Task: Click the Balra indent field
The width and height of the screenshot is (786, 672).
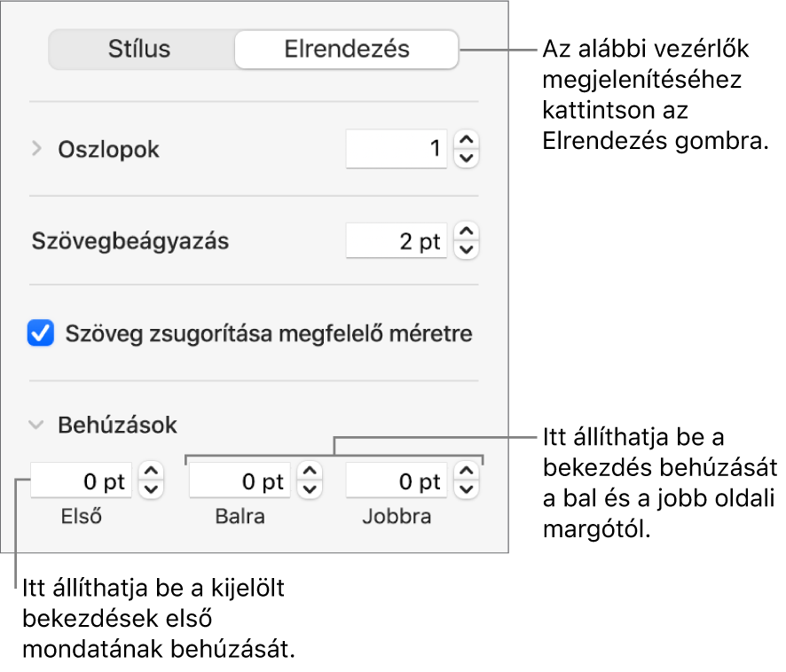Action: click(240, 481)
